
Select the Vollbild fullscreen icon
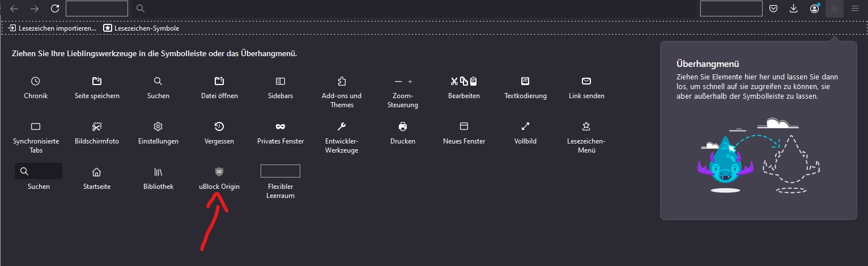click(525, 126)
